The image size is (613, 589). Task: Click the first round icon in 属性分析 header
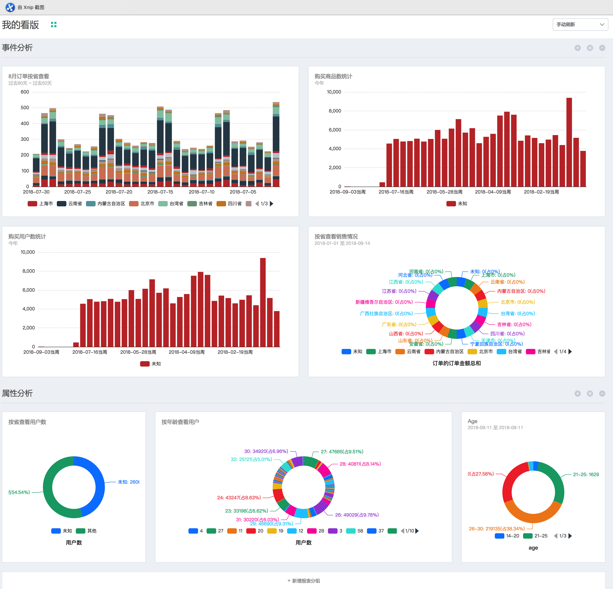pos(577,394)
